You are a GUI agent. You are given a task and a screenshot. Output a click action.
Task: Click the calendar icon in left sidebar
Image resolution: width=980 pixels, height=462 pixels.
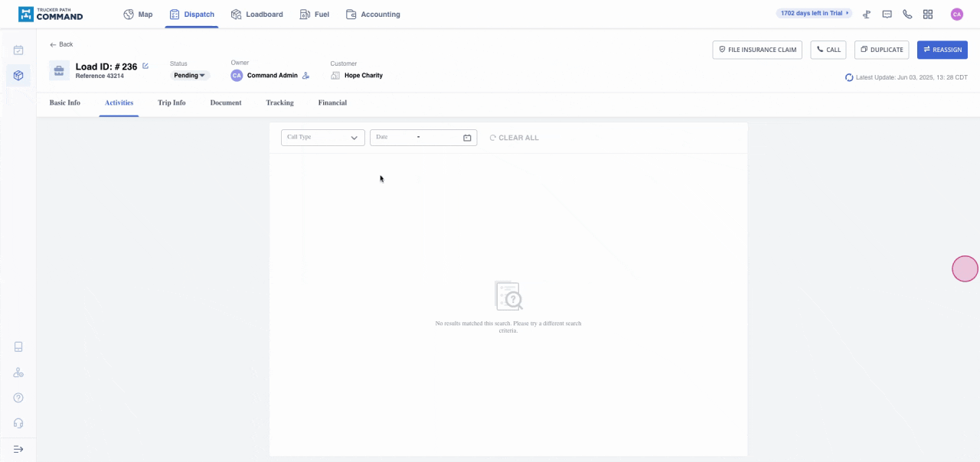pos(18,50)
